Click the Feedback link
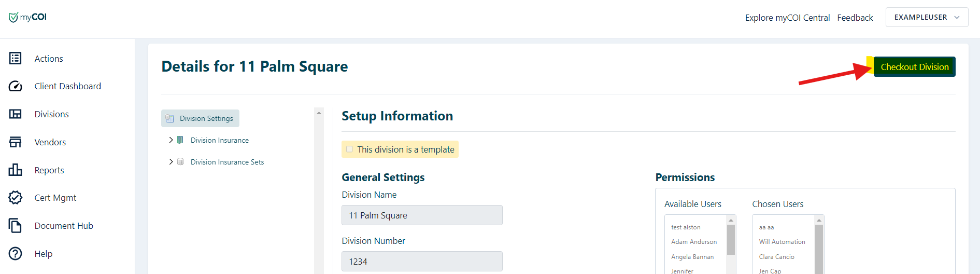Image resolution: width=980 pixels, height=274 pixels. pos(855,18)
